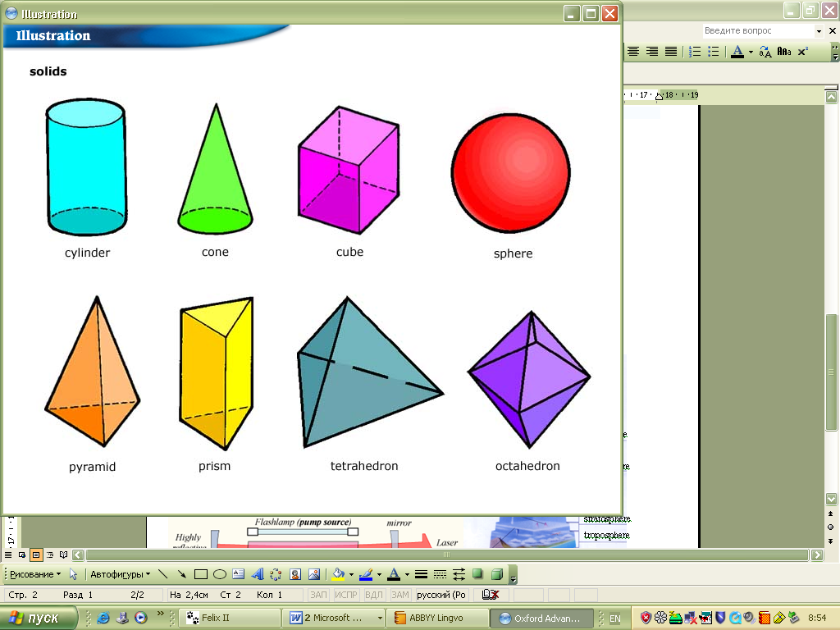The height and width of the screenshot is (630, 840).
Task: Insert clip art picture
Action: coord(295,574)
